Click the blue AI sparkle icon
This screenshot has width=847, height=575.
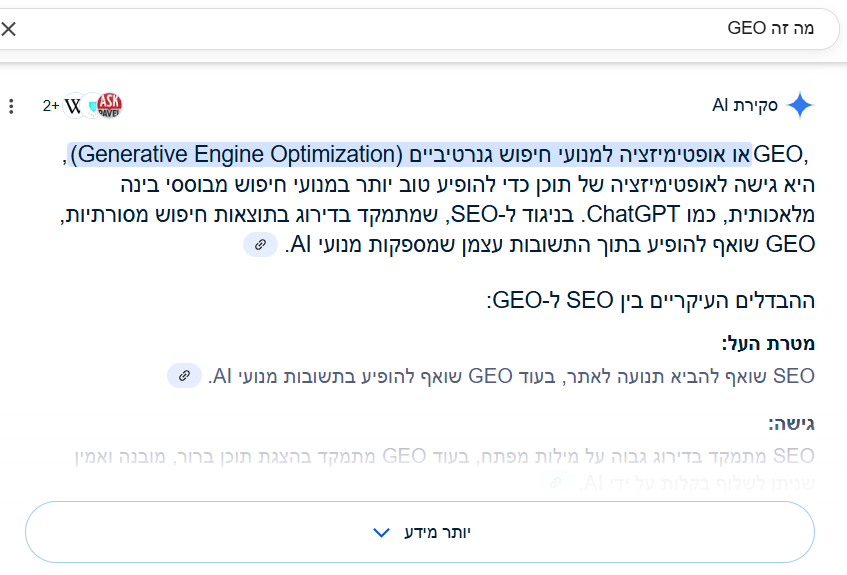[800, 105]
